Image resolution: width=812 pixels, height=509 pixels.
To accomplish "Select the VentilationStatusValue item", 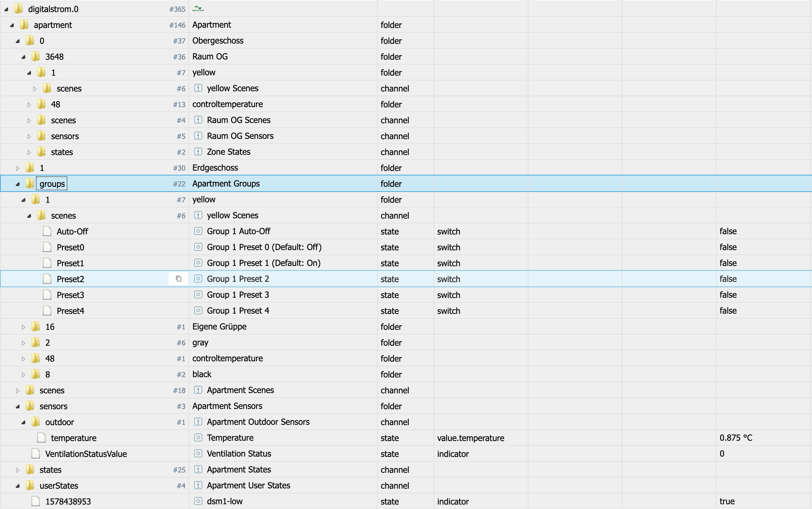I will (x=86, y=454).
